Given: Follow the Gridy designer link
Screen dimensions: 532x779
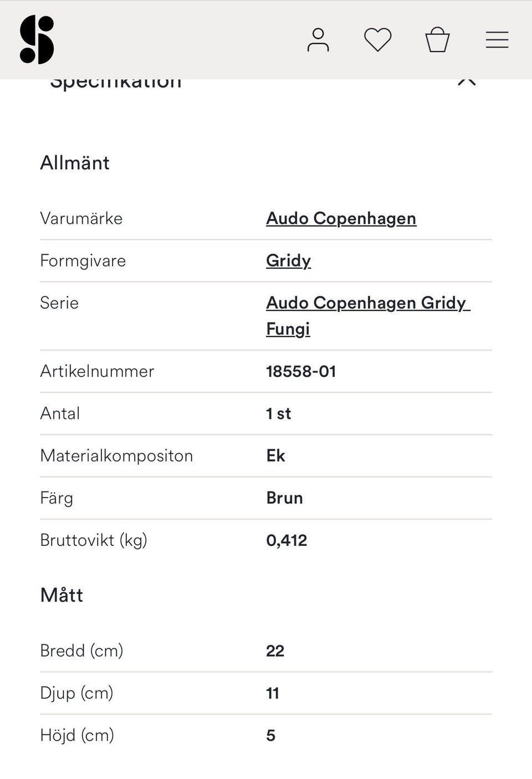Looking at the screenshot, I should 288,260.
